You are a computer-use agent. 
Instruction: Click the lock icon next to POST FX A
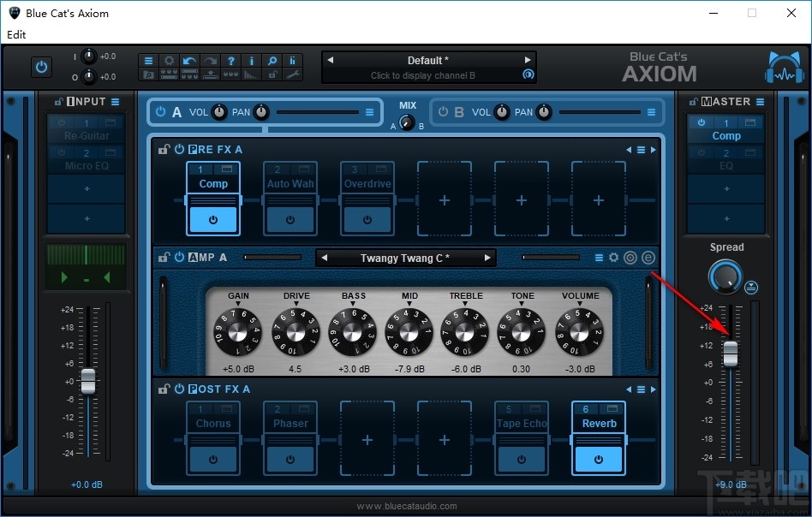point(164,389)
